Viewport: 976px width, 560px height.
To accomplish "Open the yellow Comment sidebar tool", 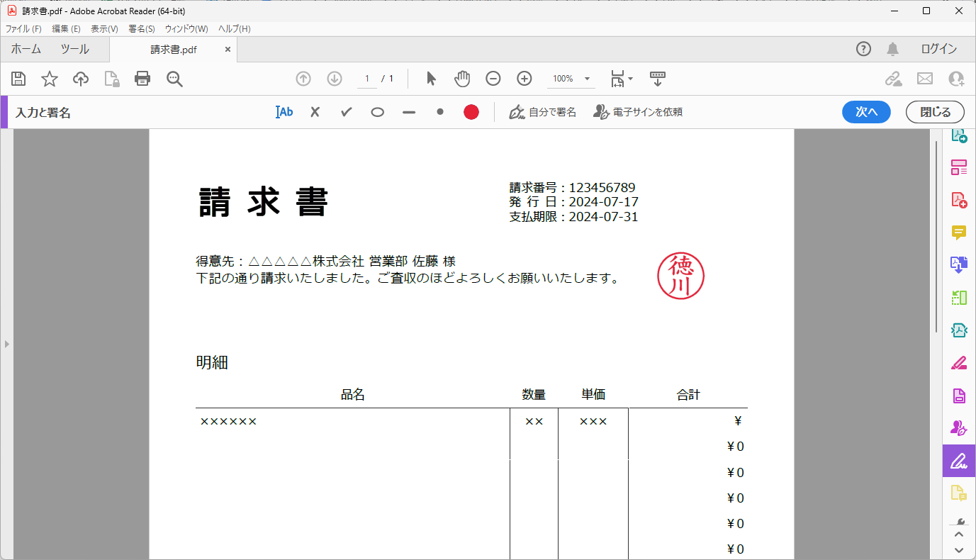I will 959,233.
